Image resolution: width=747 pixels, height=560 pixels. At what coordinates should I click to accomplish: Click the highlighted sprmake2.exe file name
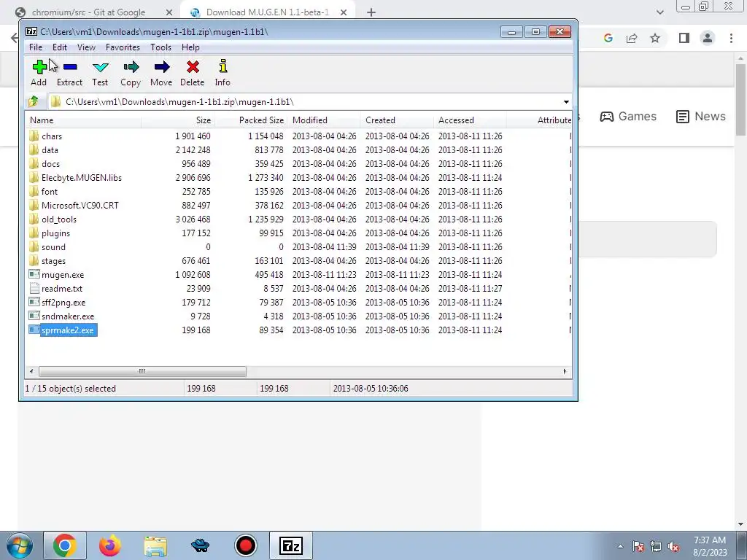68,330
